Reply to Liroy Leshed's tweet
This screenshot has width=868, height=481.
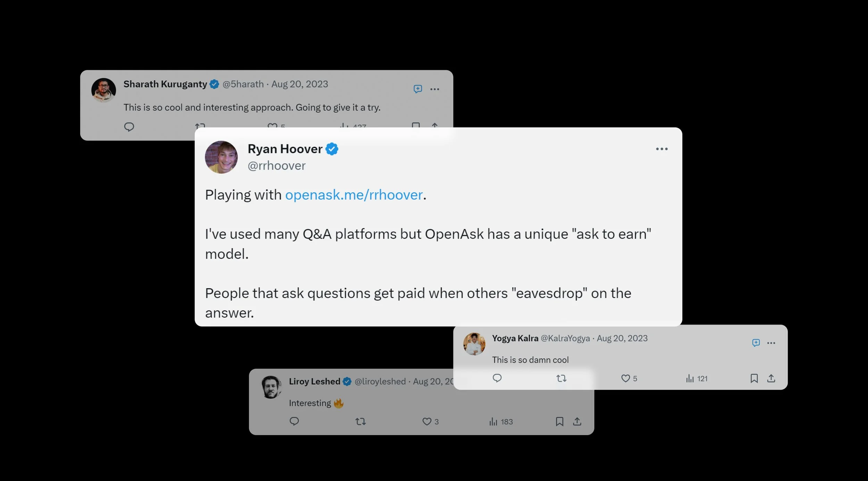[x=294, y=421]
